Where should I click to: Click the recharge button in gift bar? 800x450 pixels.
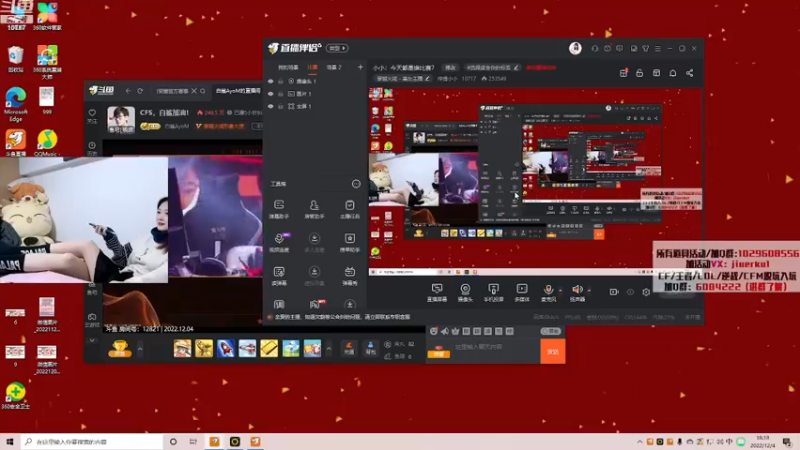point(349,348)
